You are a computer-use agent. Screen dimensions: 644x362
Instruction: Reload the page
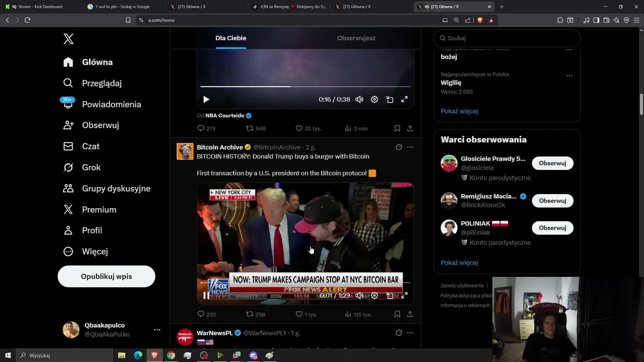point(28,20)
